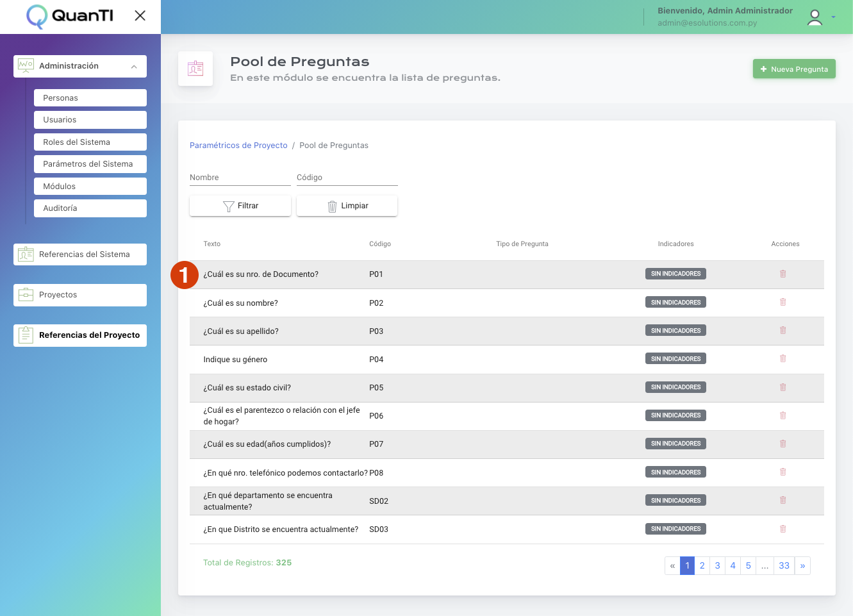Go to pagination page 5
The width and height of the screenshot is (853, 616).
pos(749,565)
